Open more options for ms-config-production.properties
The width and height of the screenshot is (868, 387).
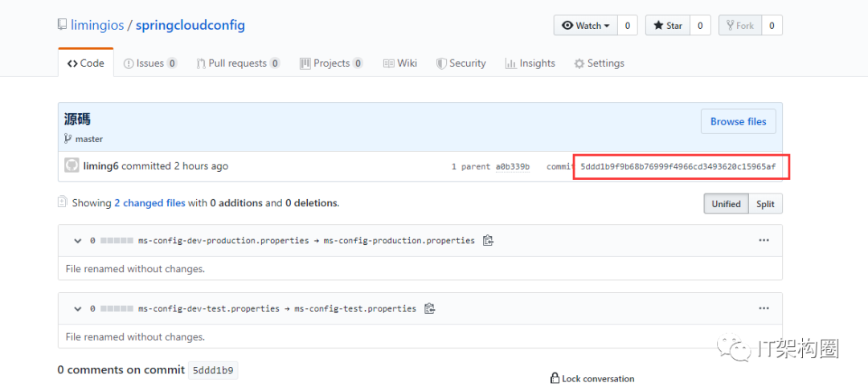[764, 240]
